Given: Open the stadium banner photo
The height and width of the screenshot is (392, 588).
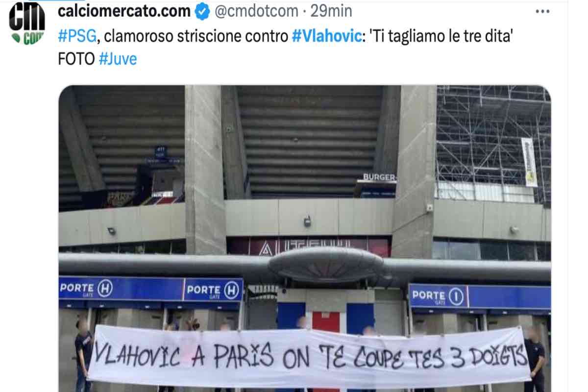Looking at the screenshot, I should pyautogui.click(x=304, y=239).
